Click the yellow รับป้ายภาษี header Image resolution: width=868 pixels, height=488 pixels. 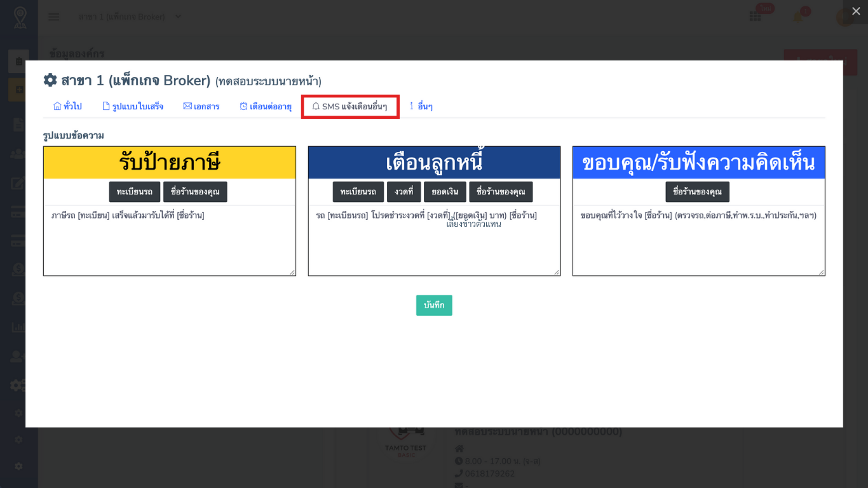click(x=170, y=163)
